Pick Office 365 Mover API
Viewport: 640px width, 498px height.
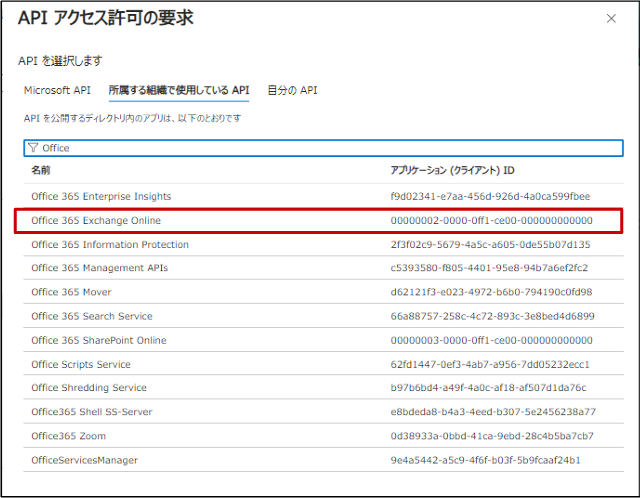[x=71, y=292]
